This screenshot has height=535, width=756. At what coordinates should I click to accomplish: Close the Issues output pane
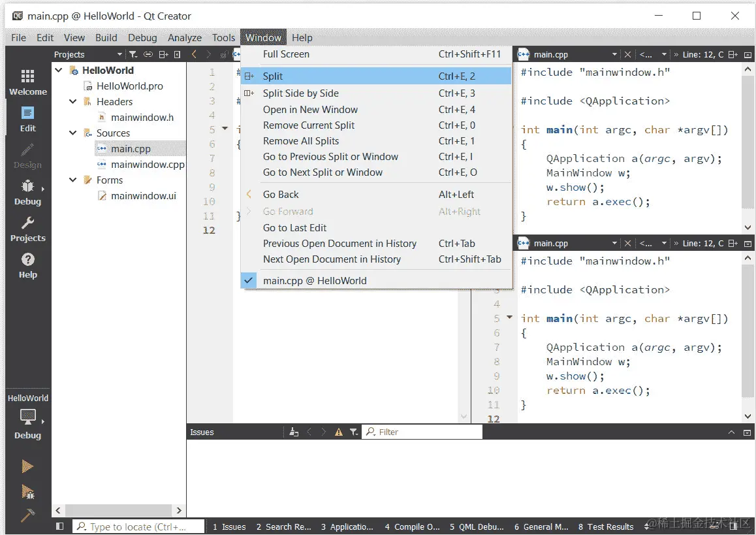click(x=748, y=432)
